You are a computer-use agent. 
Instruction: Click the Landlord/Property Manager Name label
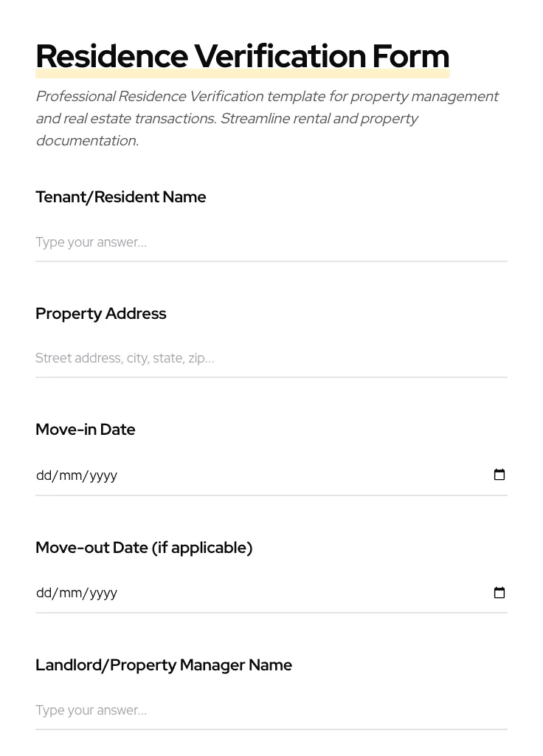[x=163, y=665]
